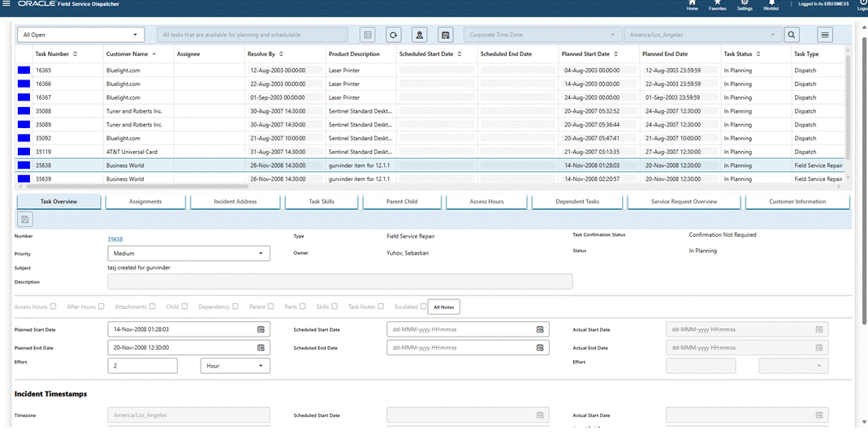Click the refresh tasks icon
The width and height of the screenshot is (868, 438).
pyautogui.click(x=393, y=35)
